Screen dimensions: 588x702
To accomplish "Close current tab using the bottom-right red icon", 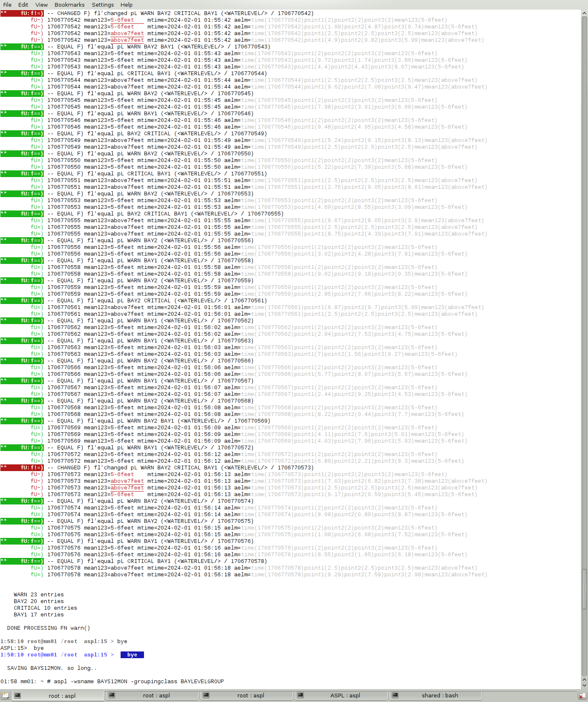I will (582, 696).
